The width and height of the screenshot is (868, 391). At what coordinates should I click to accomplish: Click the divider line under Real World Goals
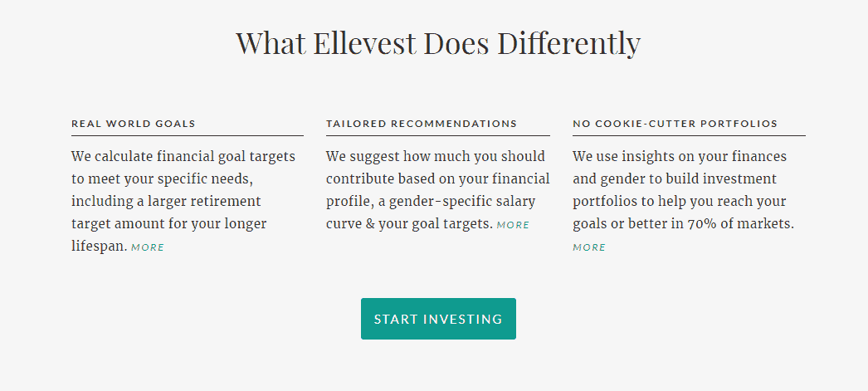tap(187, 135)
